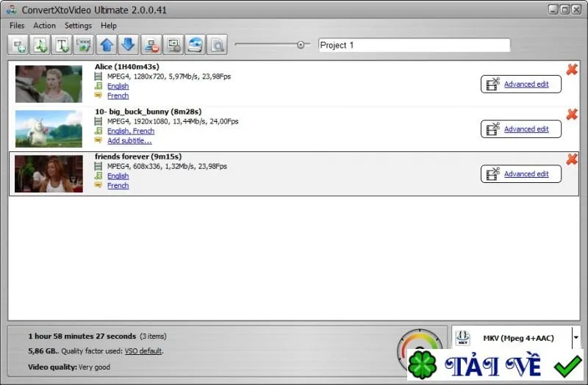This screenshot has width=588, height=385.
Task: Select the Alice video thumbnail
Action: 49,84
